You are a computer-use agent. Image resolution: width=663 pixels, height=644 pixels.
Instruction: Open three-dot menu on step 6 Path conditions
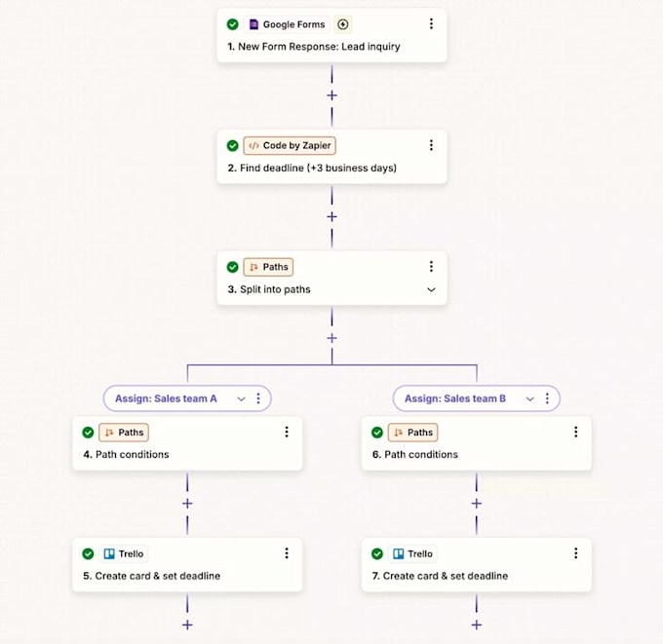(x=576, y=432)
